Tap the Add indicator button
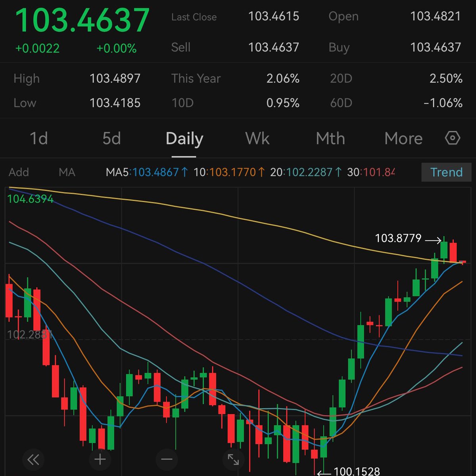The width and height of the screenshot is (476, 476). (19, 172)
